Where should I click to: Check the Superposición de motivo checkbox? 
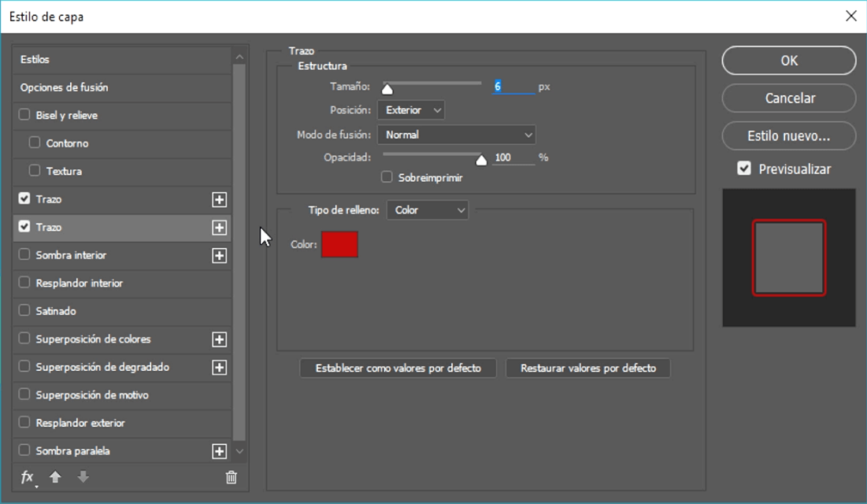click(24, 394)
